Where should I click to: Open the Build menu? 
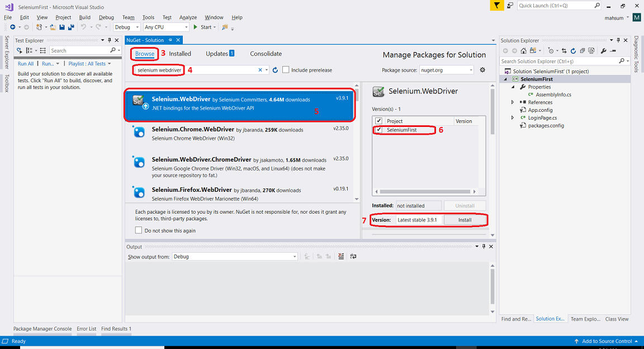coord(84,17)
